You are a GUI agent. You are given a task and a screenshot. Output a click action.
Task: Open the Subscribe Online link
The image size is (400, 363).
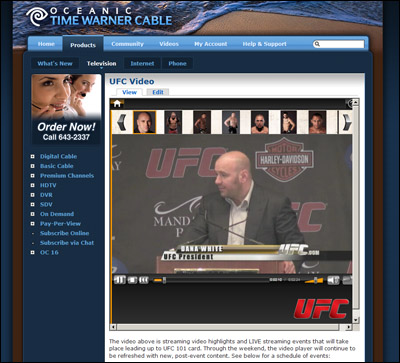click(64, 233)
